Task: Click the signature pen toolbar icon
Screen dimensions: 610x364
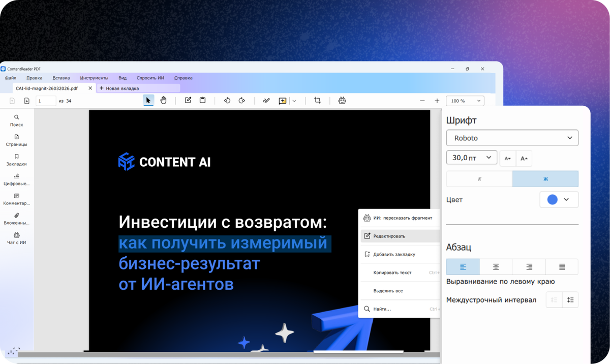Action: coord(266,101)
